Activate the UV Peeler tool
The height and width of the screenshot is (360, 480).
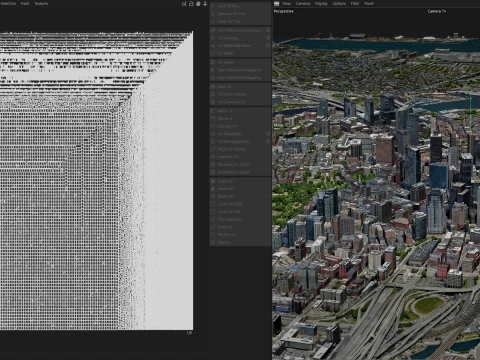pos(240,62)
